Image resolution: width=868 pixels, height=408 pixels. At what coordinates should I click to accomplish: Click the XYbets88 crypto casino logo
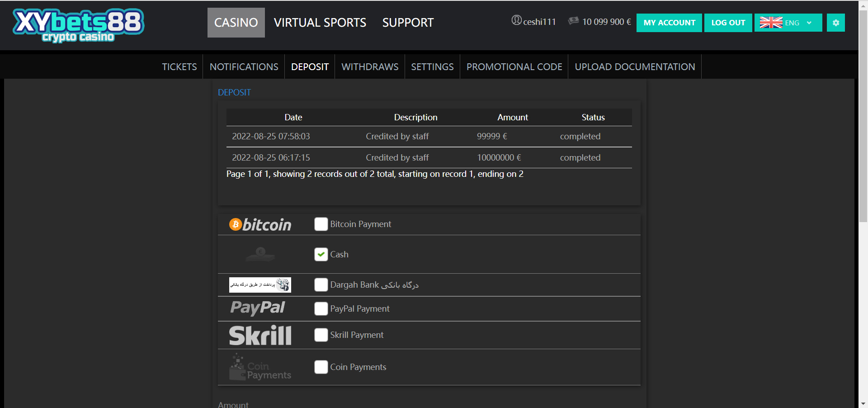coord(78,25)
